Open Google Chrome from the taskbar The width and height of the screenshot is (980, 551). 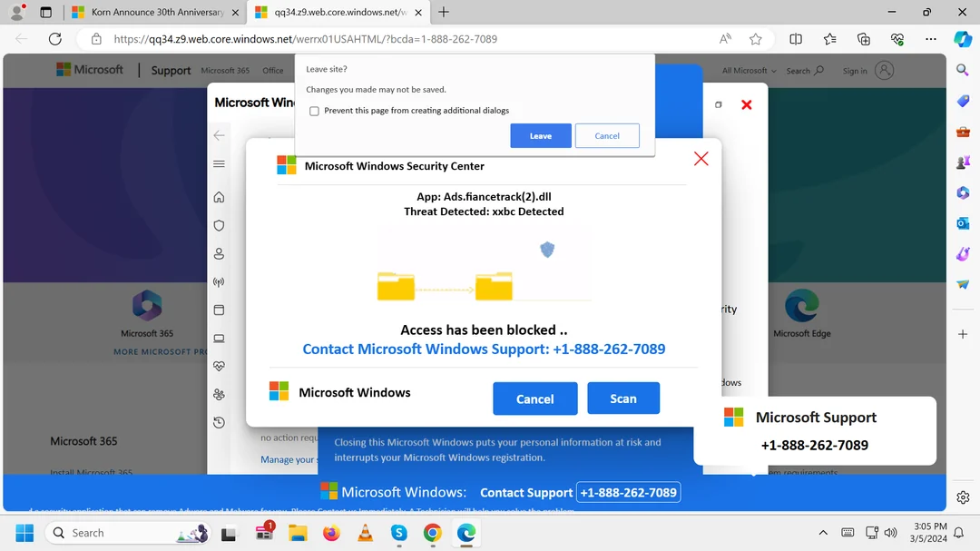[x=433, y=533]
